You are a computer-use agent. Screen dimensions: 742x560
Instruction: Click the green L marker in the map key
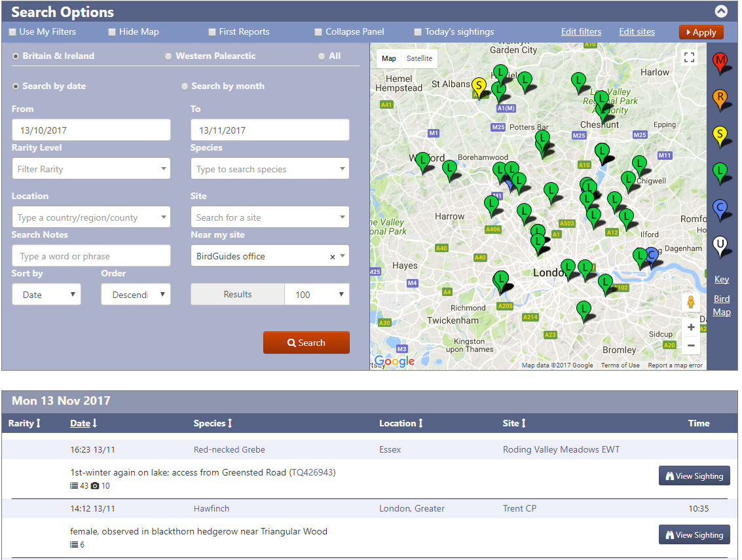pyautogui.click(x=720, y=173)
